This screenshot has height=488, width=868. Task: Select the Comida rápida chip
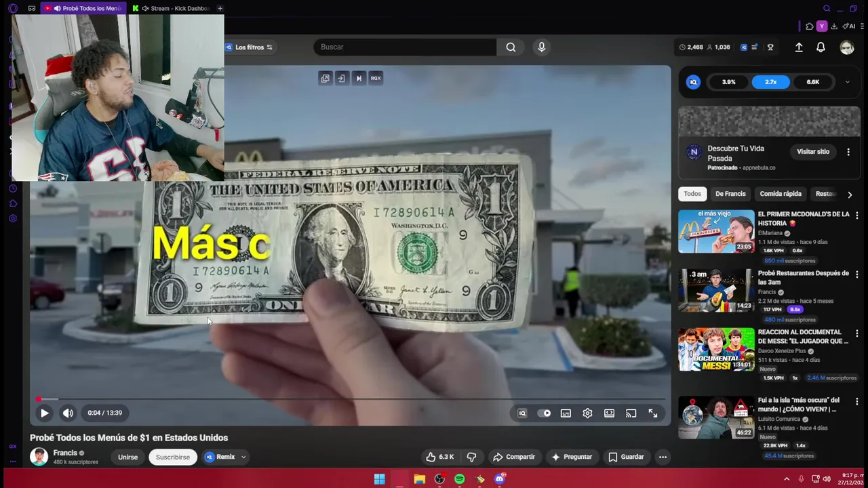tap(781, 194)
